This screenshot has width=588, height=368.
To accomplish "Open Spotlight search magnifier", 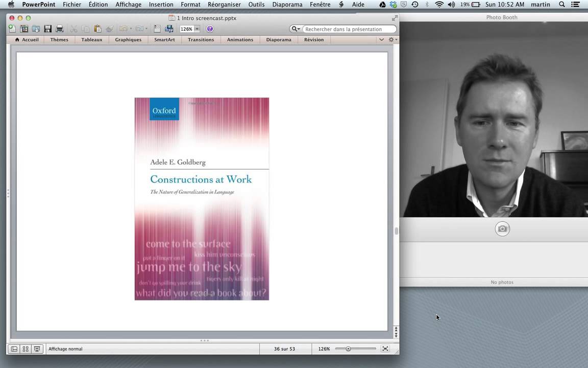I will (x=562, y=5).
